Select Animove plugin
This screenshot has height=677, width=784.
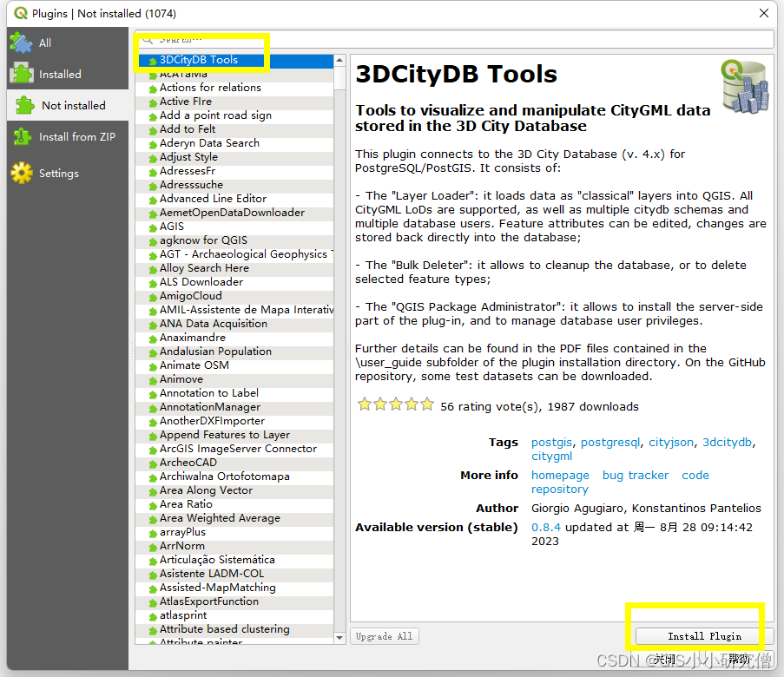[x=234, y=379]
